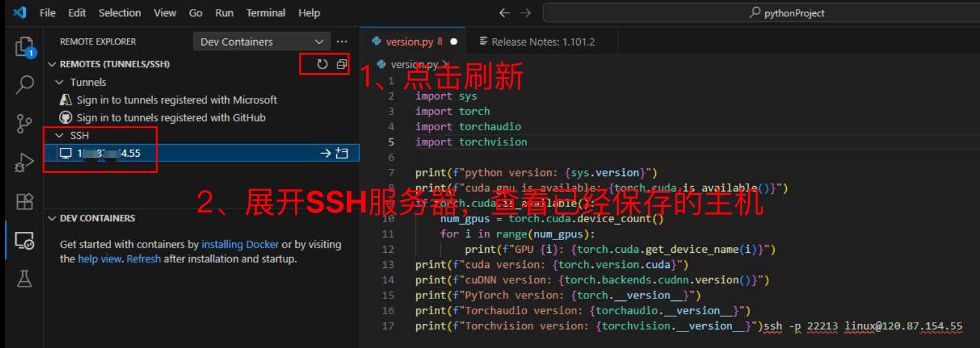Collapse the Tunnels tree section
The height and width of the screenshot is (348, 980).
point(60,82)
